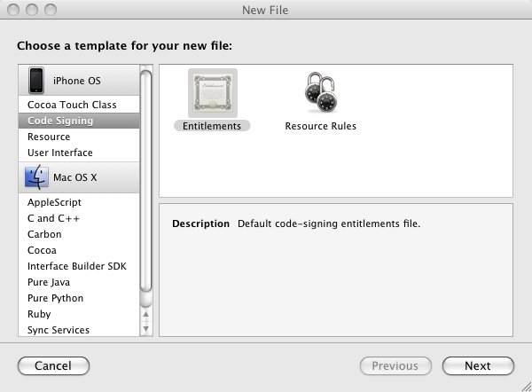The image size is (532, 392).
Task: Click the Mac OS X Finder icon
Action: coord(36,177)
